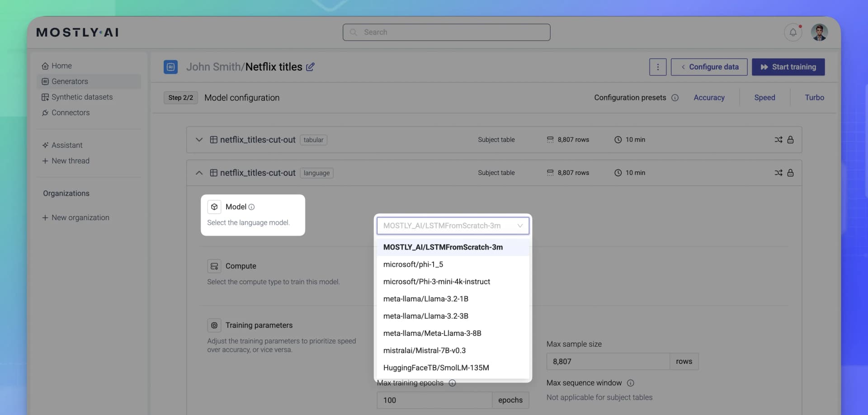
Task: Click the Max sample size field
Action: click(608, 362)
